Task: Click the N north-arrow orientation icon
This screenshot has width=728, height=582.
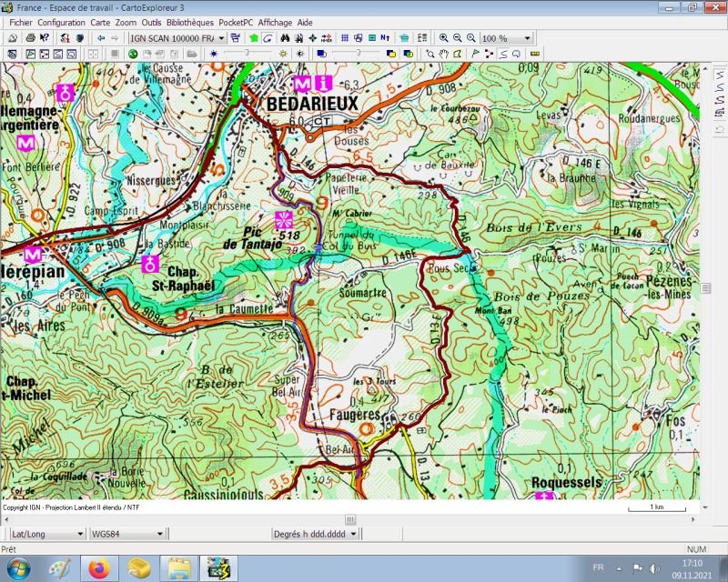Action: click(385, 38)
